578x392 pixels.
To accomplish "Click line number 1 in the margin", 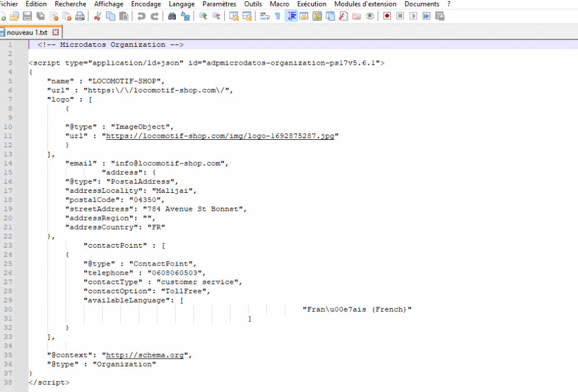I will (x=10, y=44).
